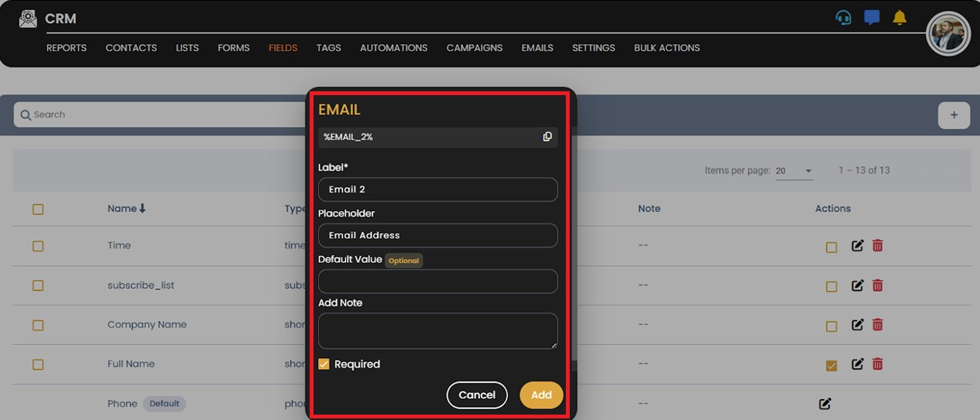Open the notifications bell

899,18
